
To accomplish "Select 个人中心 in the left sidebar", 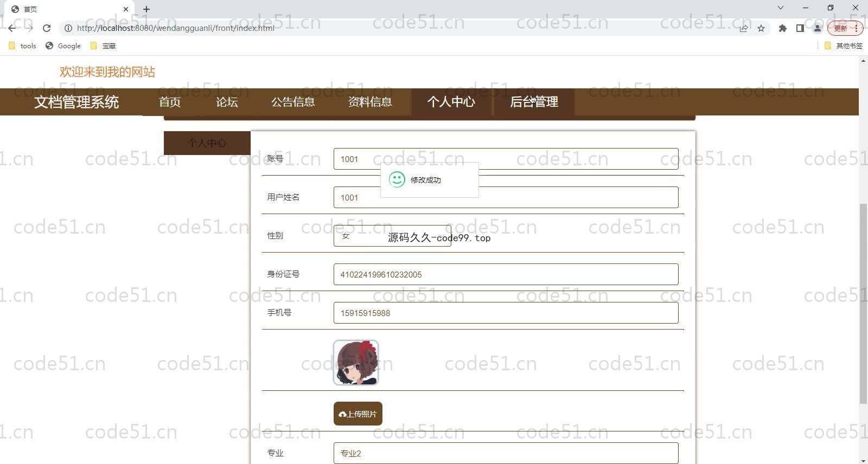I will (207, 143).
